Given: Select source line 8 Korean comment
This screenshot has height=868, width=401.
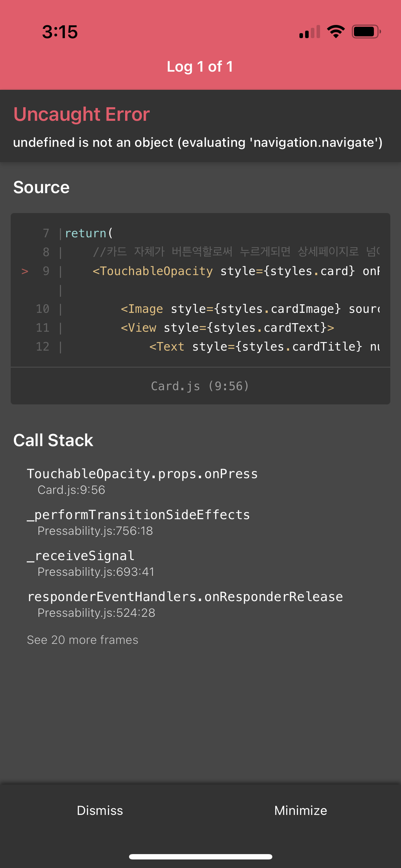Looking at the screenshot, I should [236, 252].
